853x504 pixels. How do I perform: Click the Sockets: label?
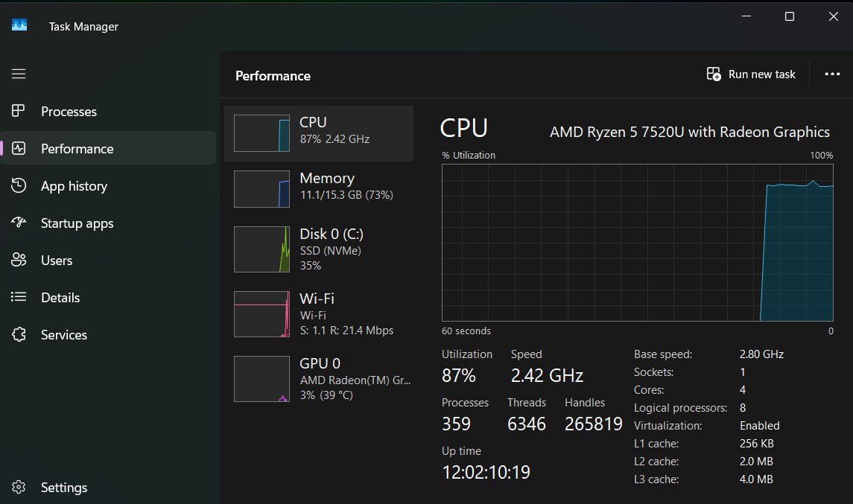coord(653,372)
